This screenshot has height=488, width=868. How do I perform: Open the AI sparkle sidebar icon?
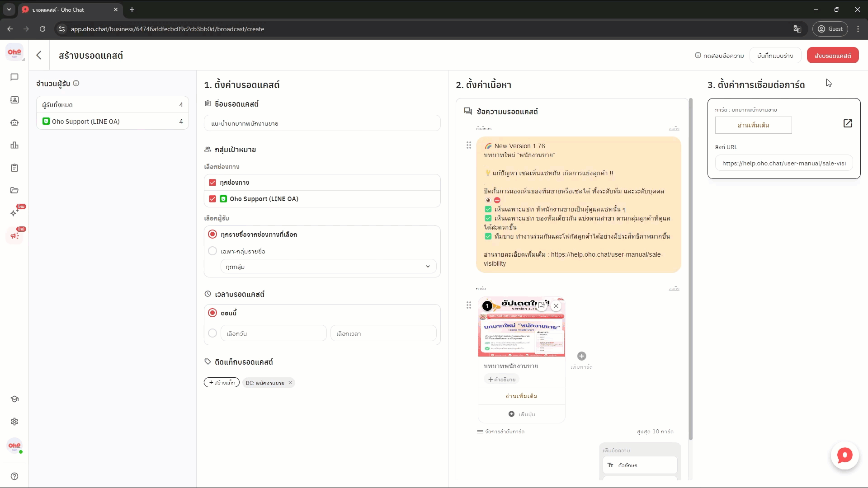(14, 213)
